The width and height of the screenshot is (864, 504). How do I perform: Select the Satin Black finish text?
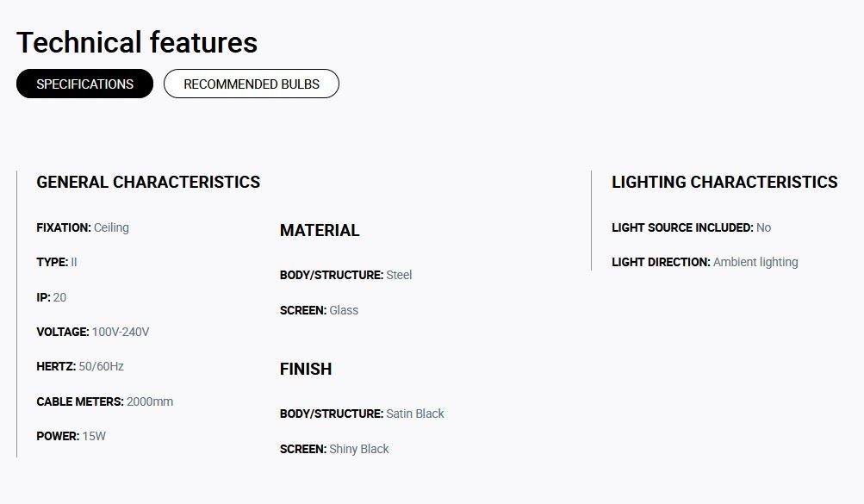point(415,414)
